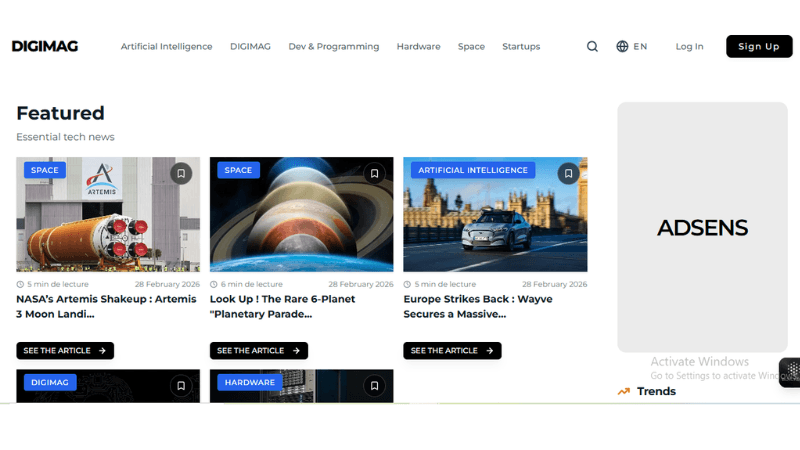Viewport: 800px width, 450px height.
Task: Click "5 min de lecture" under Artemis card
Action: coord(58,284)
